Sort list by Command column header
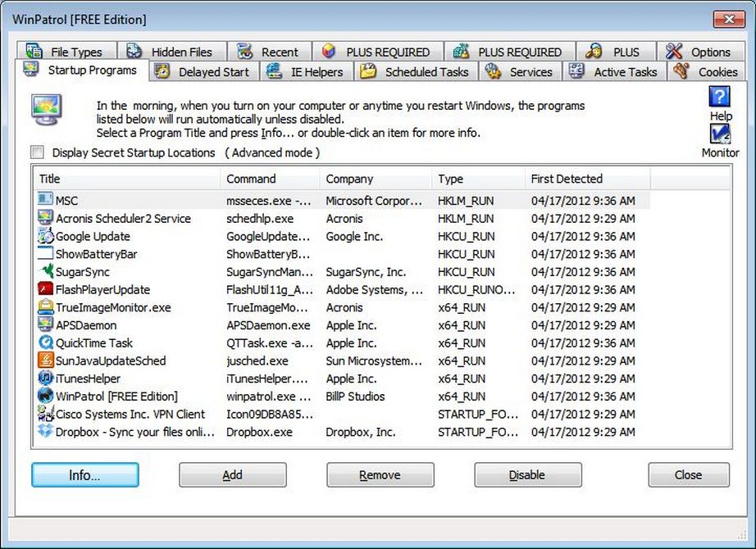756x549 pixels. pos(270,179)
